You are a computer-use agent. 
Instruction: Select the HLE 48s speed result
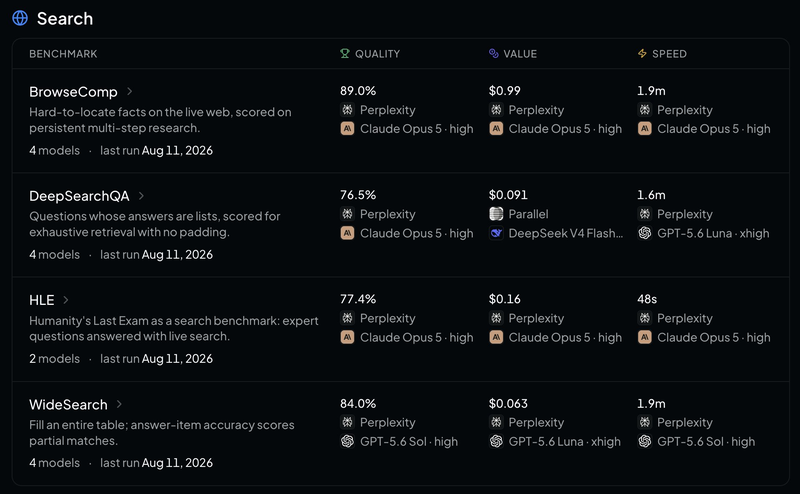[647, 299]
